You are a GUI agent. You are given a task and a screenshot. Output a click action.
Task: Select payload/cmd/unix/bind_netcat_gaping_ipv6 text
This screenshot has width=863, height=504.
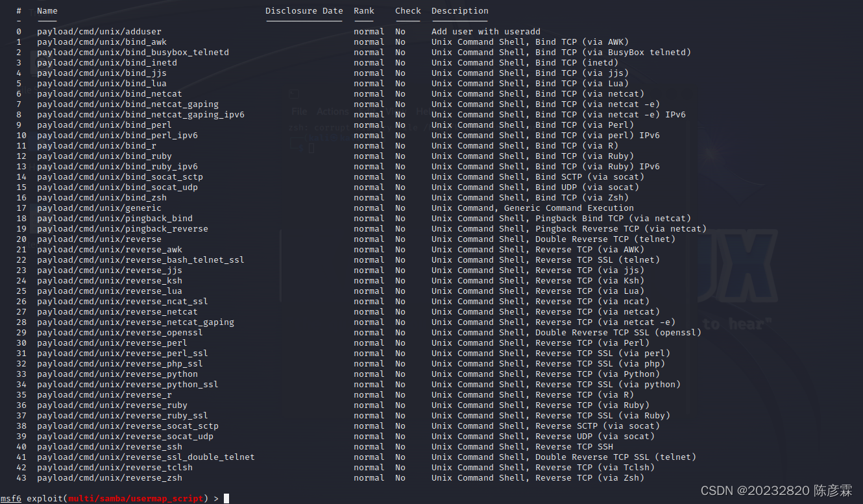141,115
